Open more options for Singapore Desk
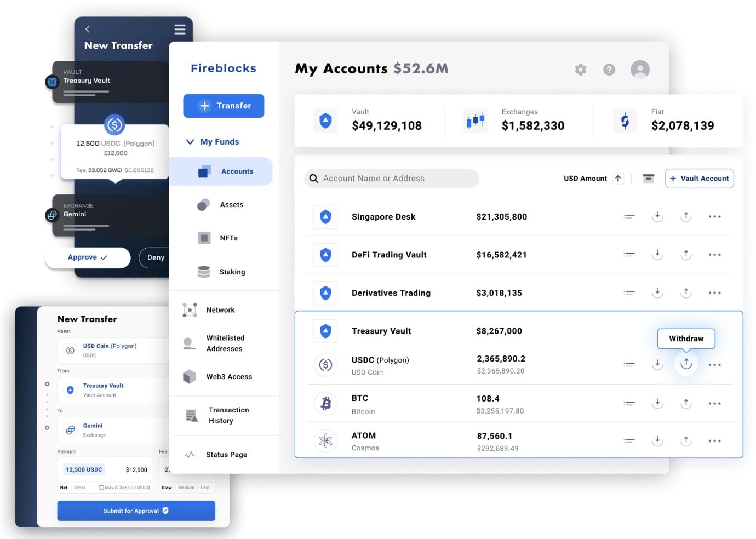 click(714, 217)
